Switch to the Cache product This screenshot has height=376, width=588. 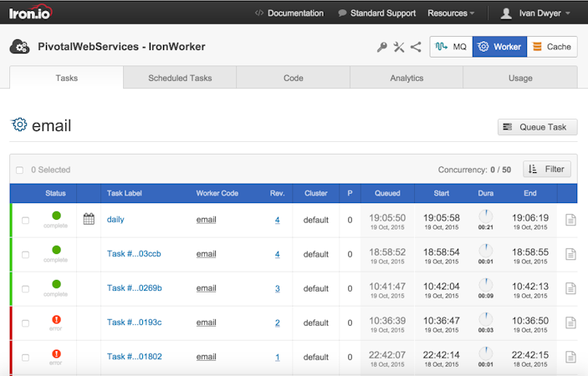point(552,47)
